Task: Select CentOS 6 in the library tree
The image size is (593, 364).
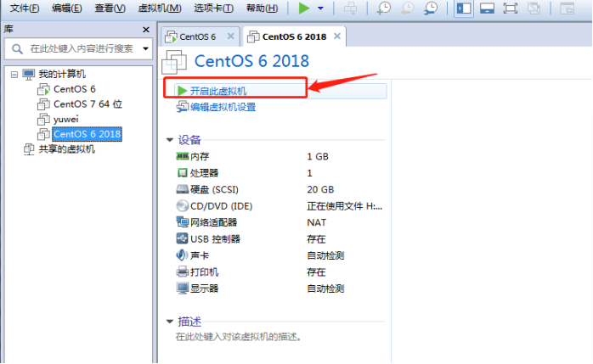Action: [75, 89]
